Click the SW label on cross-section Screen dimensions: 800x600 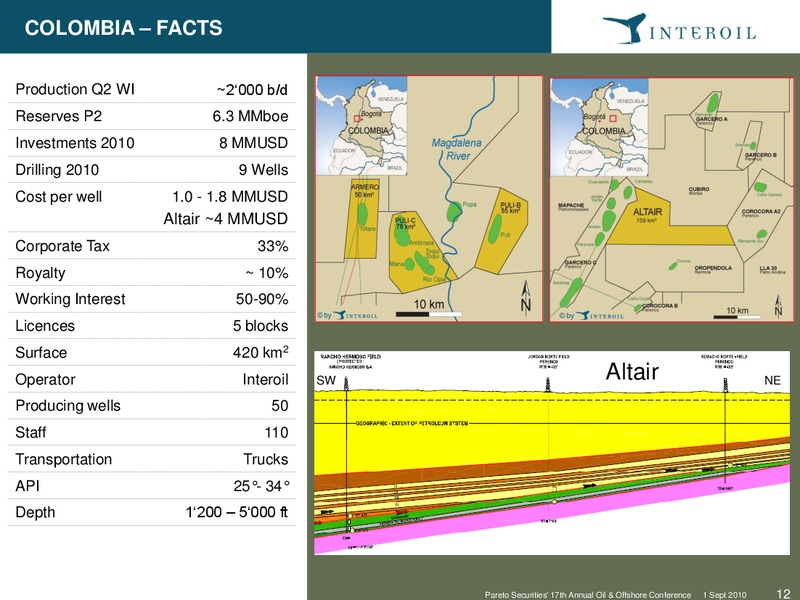326,381
